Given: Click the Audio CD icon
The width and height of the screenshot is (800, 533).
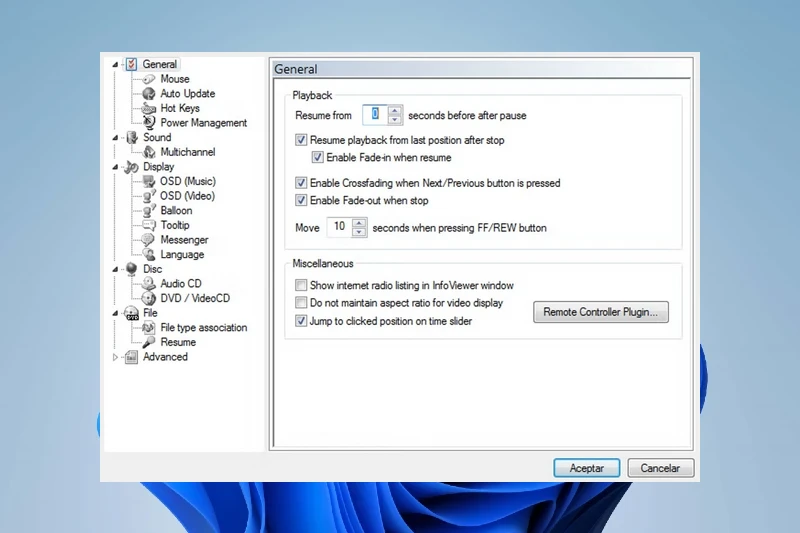Looking at the screenshot, I should tap(149, 284).
